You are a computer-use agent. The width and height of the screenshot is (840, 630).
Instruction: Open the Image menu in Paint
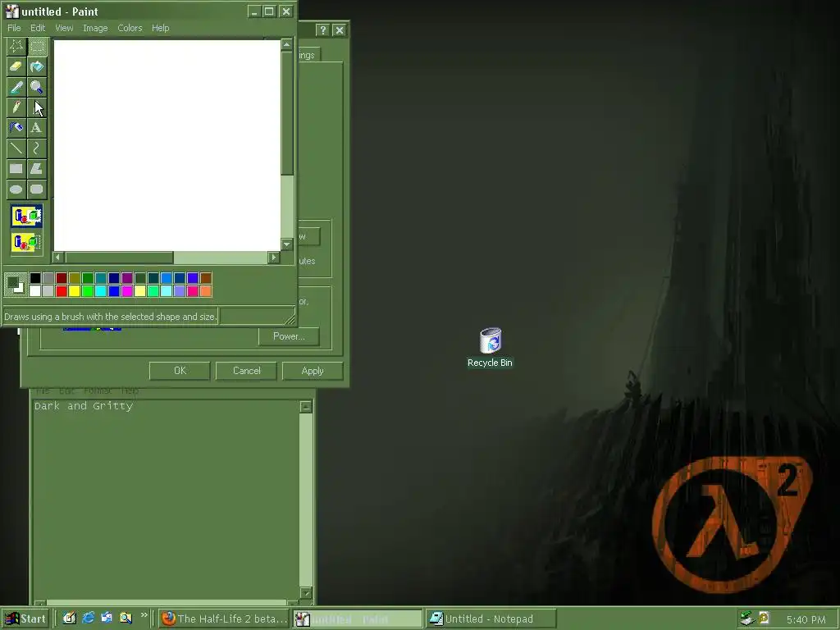click(95, 28)
